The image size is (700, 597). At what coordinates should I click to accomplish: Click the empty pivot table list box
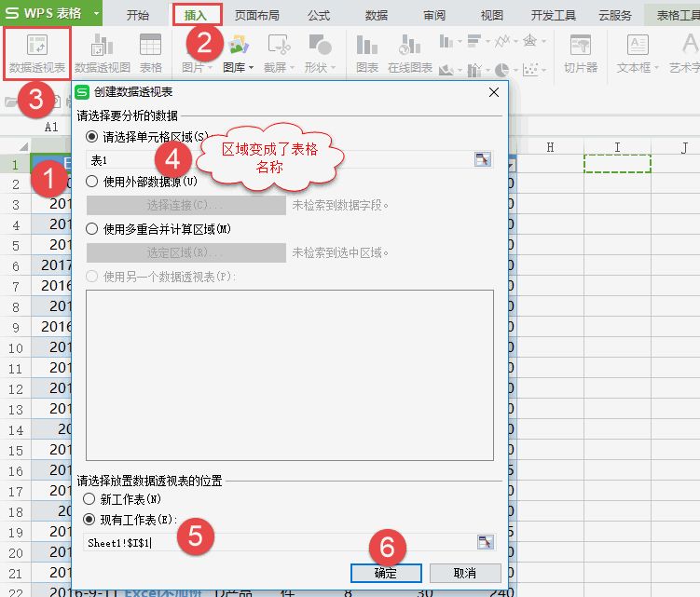point(290,374)
